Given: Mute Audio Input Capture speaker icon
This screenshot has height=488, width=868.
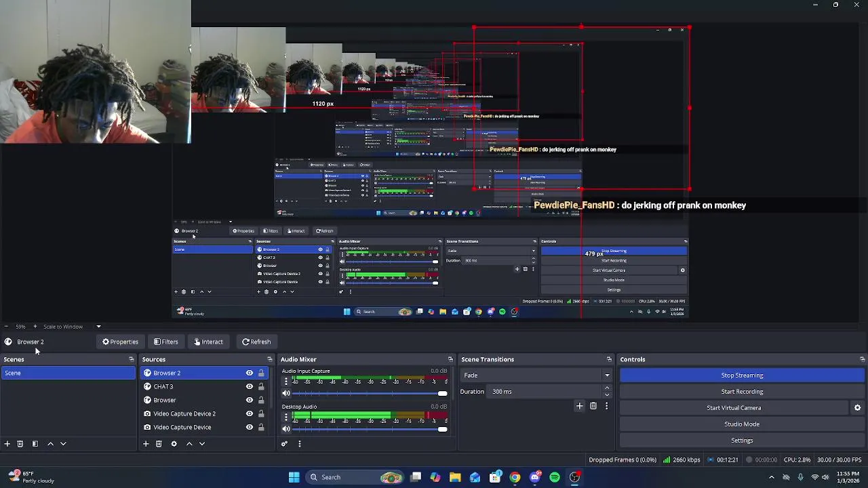Looking at the screenshot, I should pos(286,393).
